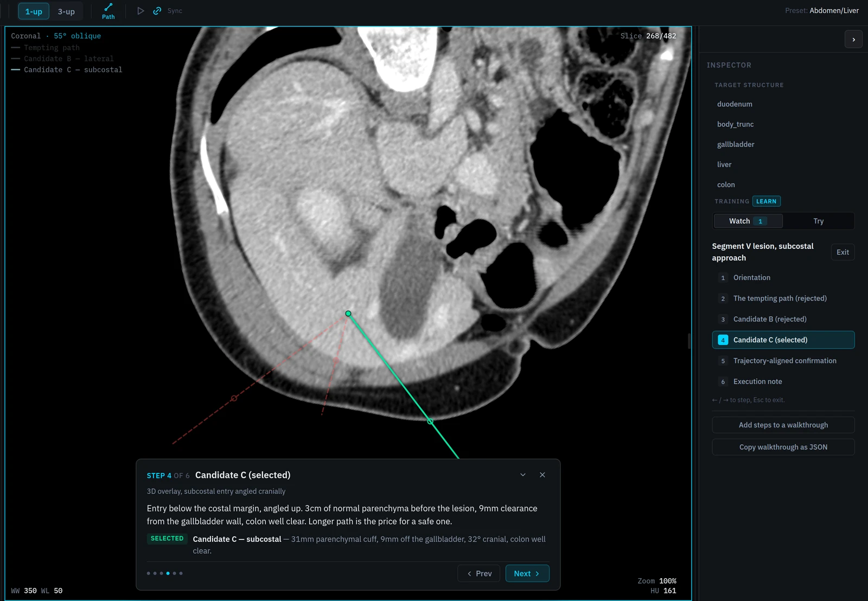Viewport: 868px width, 601px height.
Task: Click the LEARN badge
Action: tap(767, 201)
